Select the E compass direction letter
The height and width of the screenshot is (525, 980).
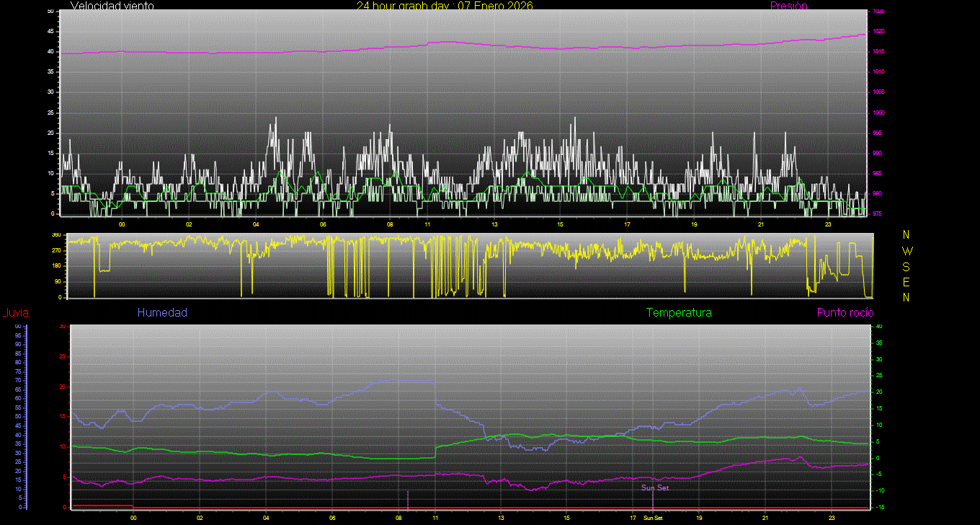click(x=906, y=281)
